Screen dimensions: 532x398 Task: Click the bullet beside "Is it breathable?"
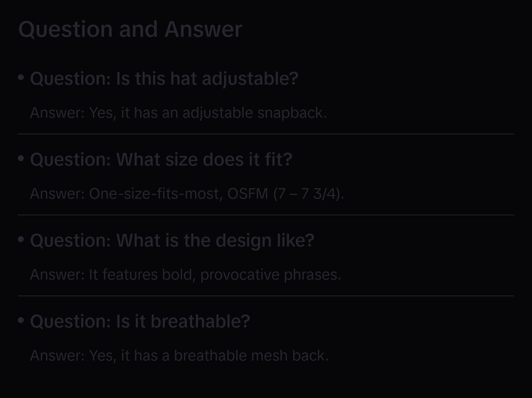click(x=21, y=320)
